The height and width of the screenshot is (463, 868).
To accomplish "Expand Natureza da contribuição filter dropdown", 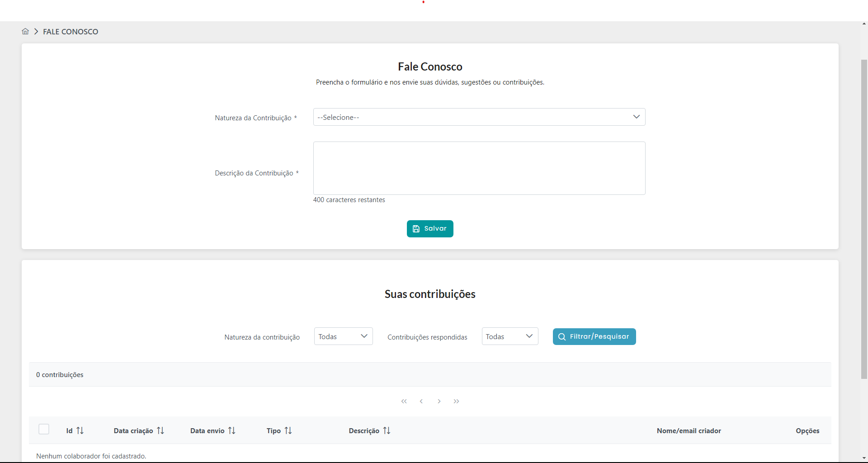I will click(x=343, y=336).
